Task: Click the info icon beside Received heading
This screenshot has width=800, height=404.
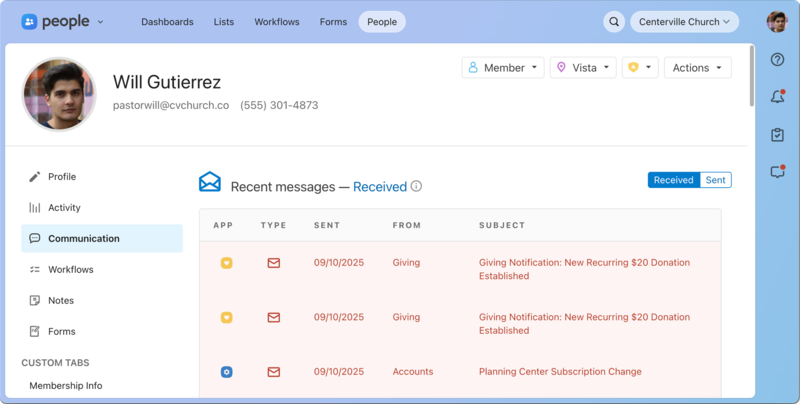Action: [x=416, y=186]
